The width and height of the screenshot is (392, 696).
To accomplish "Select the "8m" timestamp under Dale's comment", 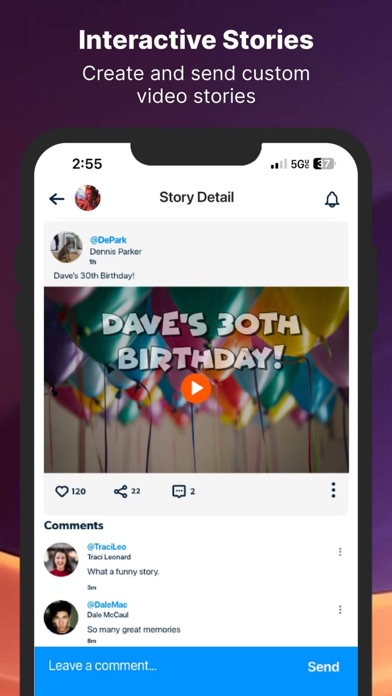I will point(91,641).
